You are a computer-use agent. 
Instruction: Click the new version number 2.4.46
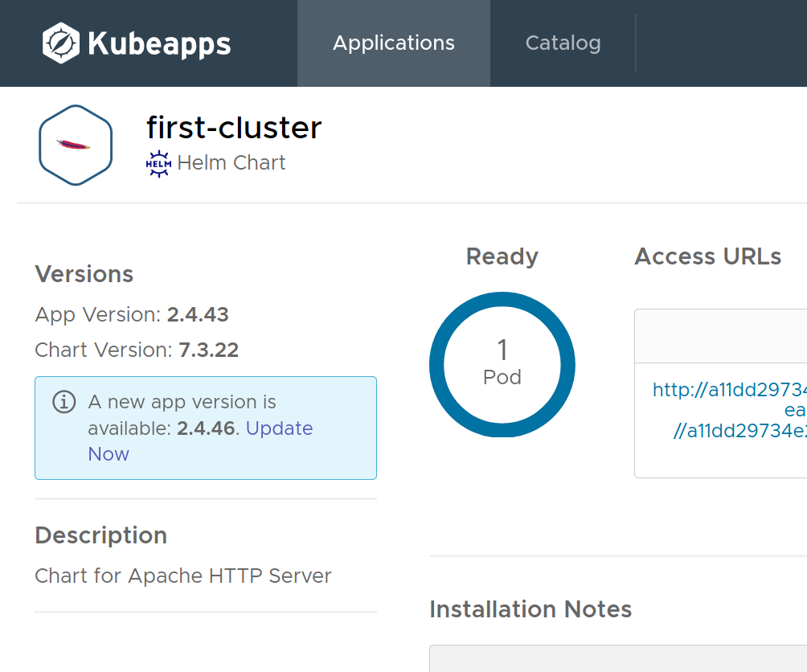coord(207,428)
